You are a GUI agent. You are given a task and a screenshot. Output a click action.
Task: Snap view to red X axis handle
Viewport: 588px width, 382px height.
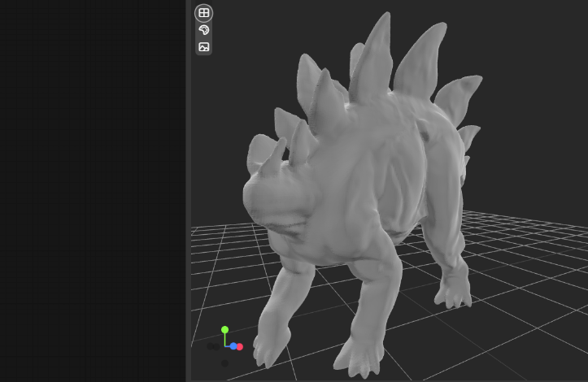pyautogui.click(x=240, y=346)
